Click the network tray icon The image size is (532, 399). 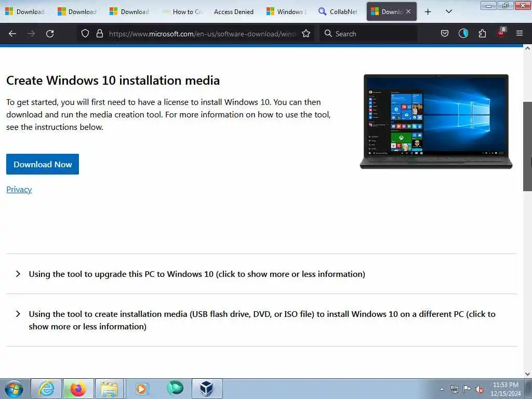click(454, 389)
